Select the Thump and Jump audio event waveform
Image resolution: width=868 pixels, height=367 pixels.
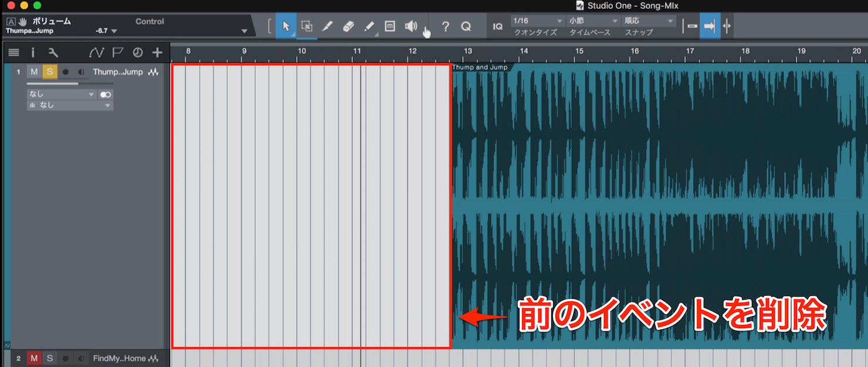[660, 206]
